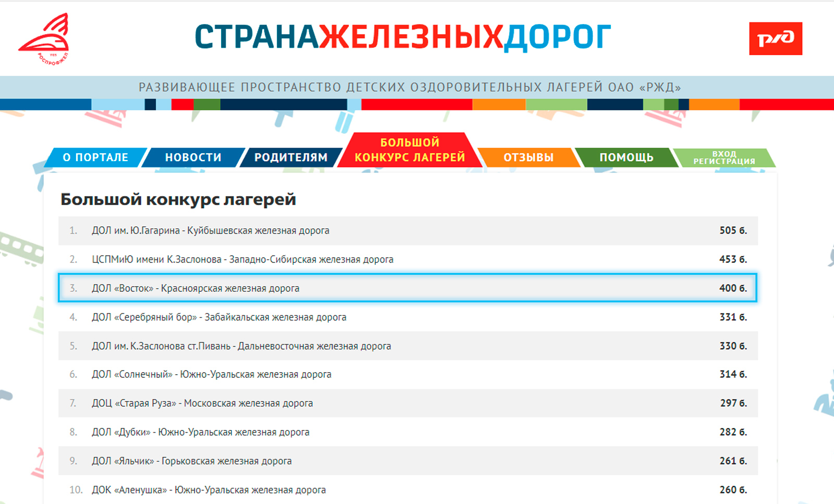
Task: Open the ОТЗЫВЫ tab
Action: (528, 157)
